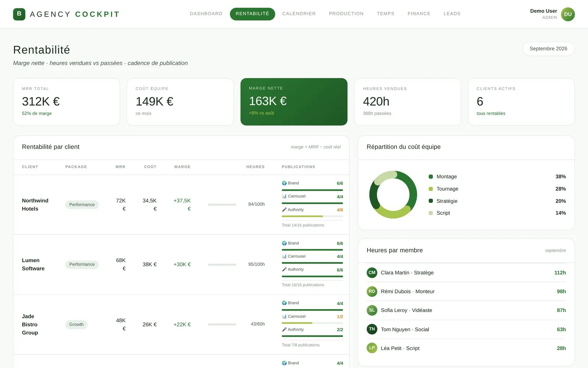The height and width of the screenshot is (368, 588).
Task: Click Lumen Software Authority microphone icon
Action: coord(284,269)
